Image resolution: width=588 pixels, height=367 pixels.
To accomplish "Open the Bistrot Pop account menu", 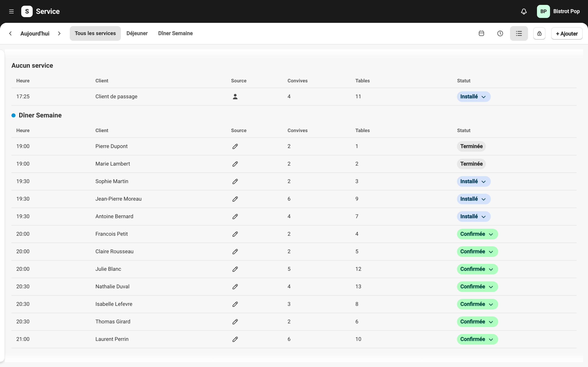I will tap(558, 11).
